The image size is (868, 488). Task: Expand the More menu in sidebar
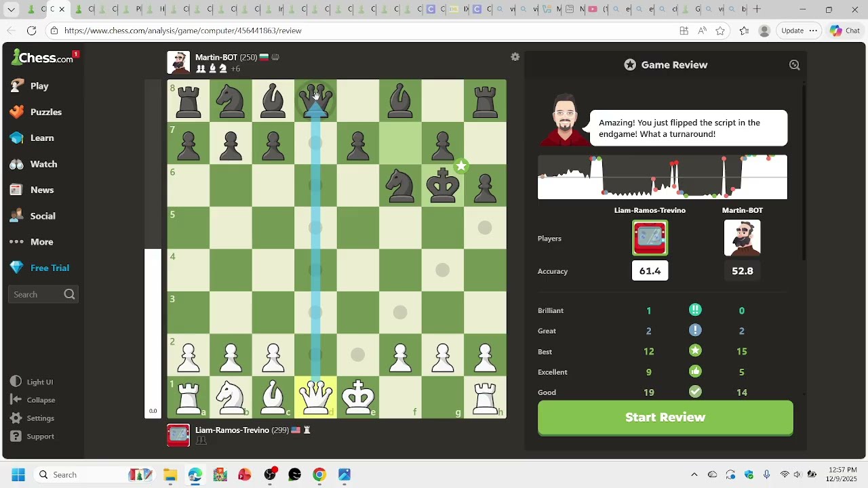(32, 241)
